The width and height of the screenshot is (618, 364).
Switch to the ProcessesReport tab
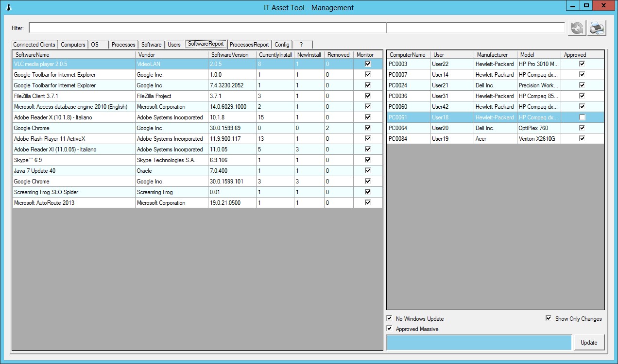(249, 44)
